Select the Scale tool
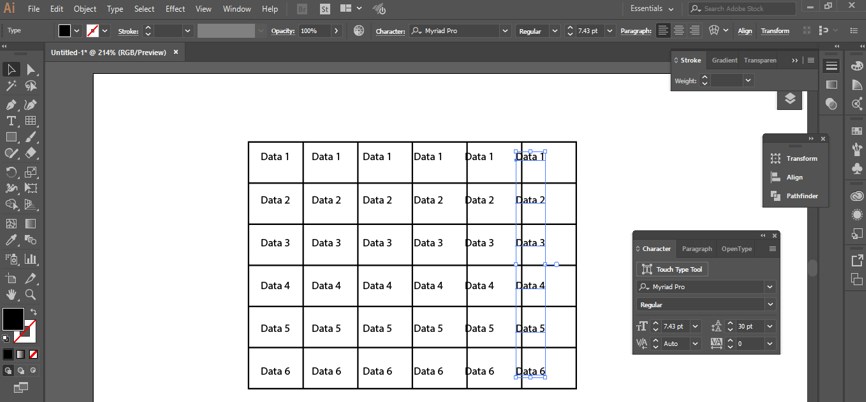This screenshot has height=402, width=866. (31, 172)
